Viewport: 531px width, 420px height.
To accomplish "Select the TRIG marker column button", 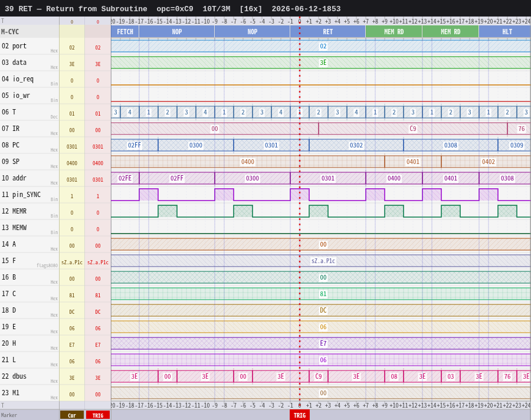I will [x=98, y=415].
